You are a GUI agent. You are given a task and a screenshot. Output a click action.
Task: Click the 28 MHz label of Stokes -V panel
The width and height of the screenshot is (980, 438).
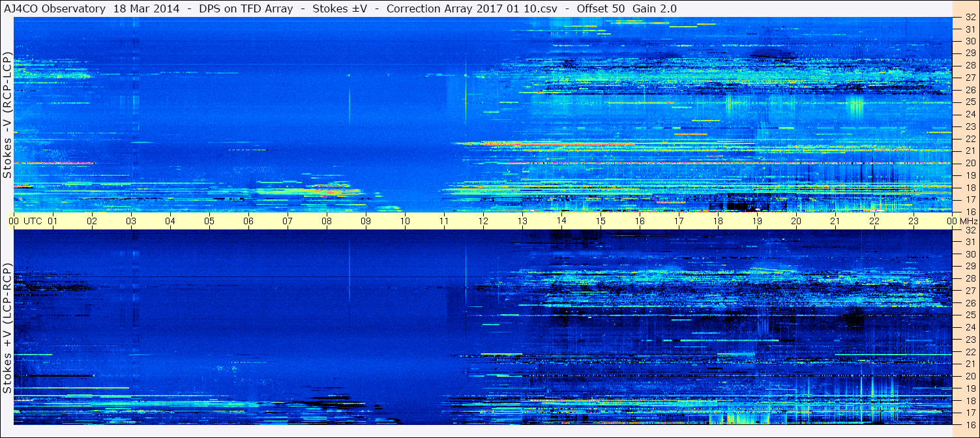pyautogui.click(x=970, y=65)
